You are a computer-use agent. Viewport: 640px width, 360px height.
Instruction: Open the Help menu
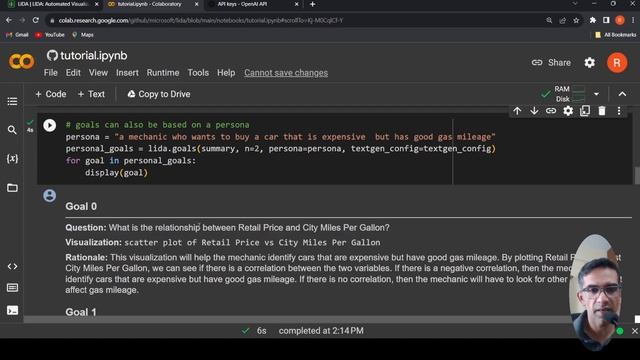pyautogui.click(x=226, y=73)
